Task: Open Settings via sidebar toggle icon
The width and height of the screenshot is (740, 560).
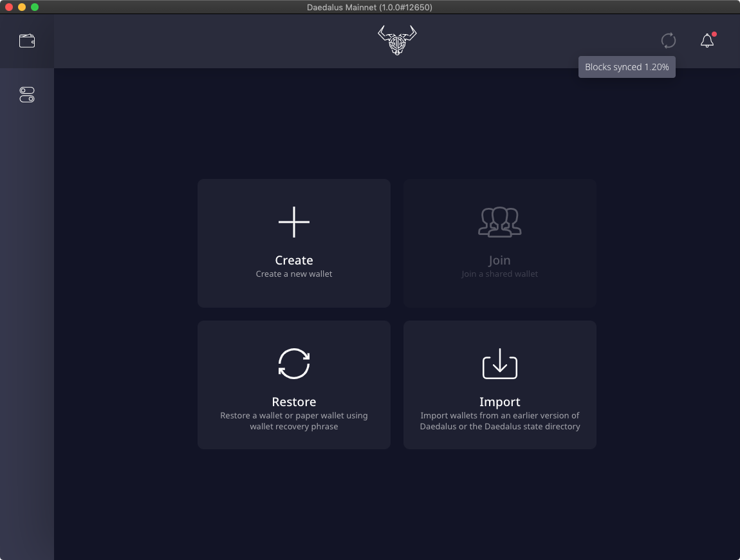Action: [x=27, y=95]
